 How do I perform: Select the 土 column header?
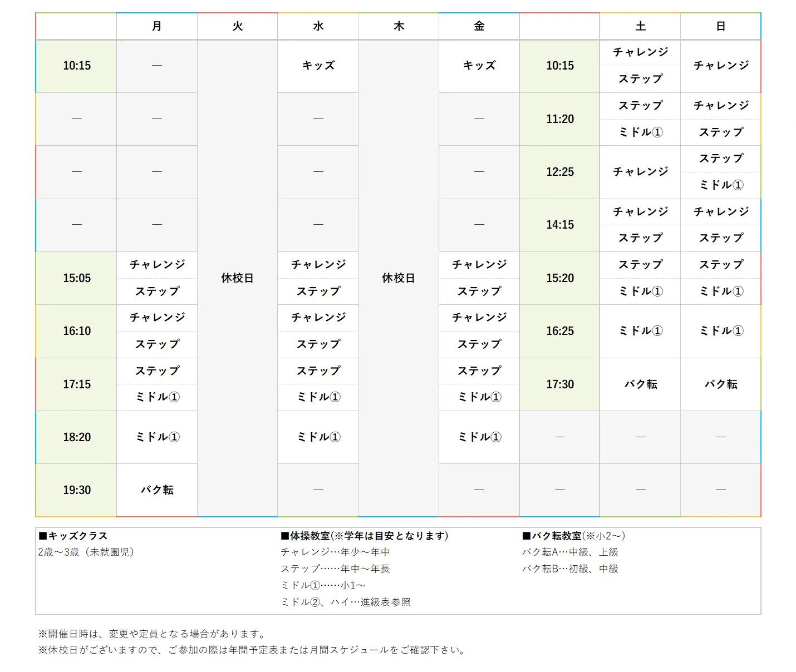coord(640,26)
